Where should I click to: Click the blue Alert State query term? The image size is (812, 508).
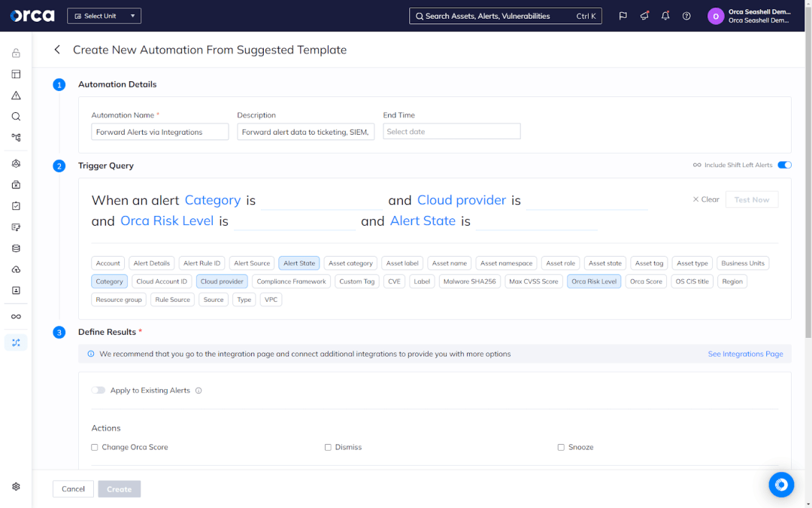pos(423,221)
